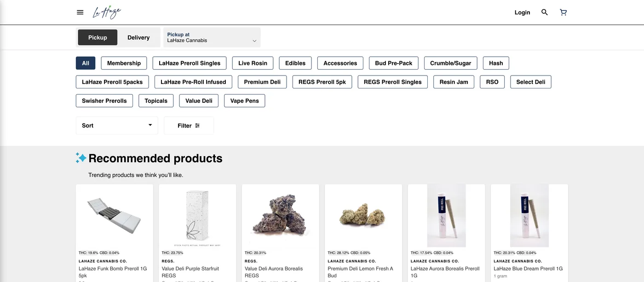Image resolution: width=644 pixels, height=282 pixels.
Task: Select the Accessories category
Action: click(x=340, y=63)
